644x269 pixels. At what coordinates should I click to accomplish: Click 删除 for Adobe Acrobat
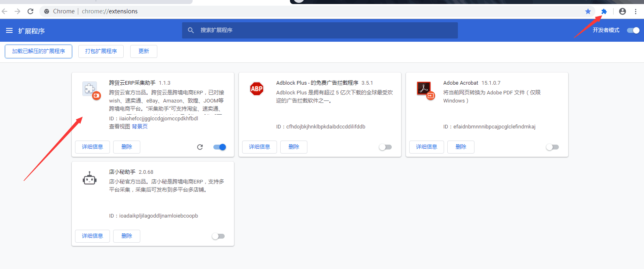(461, 147)
